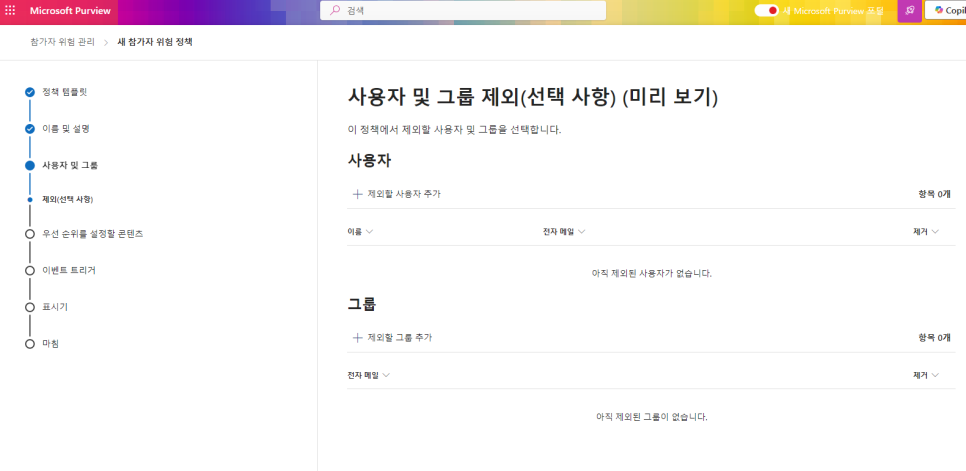Click the 아직 제외된 그룹이 없습니다 message
This screenshot has height=471, width=966.
652,417
